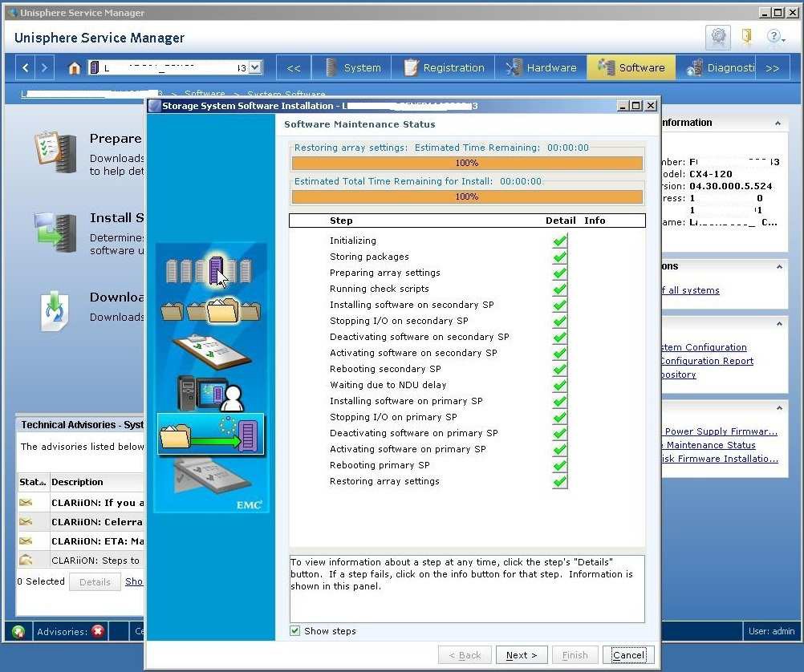Click detail checkmark for Waiting due to NDU delay

[560, 385]
